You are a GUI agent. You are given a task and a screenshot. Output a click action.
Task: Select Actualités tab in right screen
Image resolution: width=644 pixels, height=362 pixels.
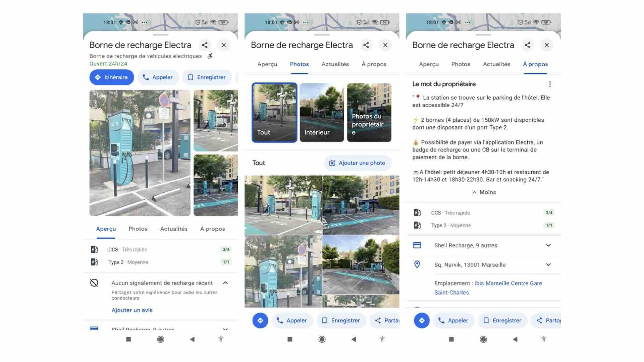(x=496, y=64)
